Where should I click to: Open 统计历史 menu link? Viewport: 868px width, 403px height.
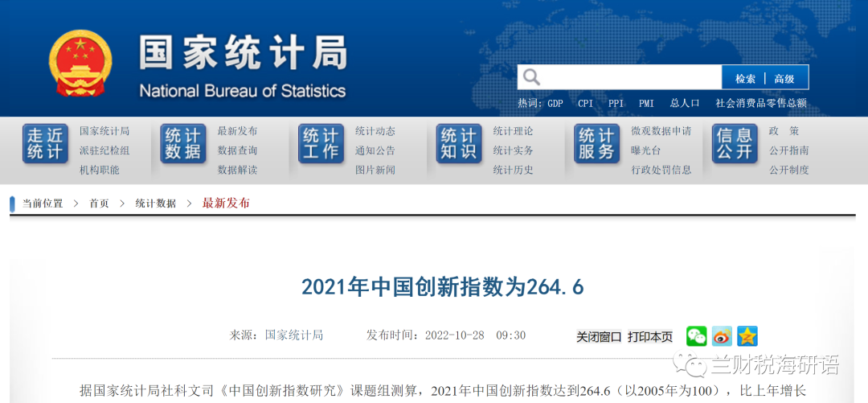click(513, 171)
